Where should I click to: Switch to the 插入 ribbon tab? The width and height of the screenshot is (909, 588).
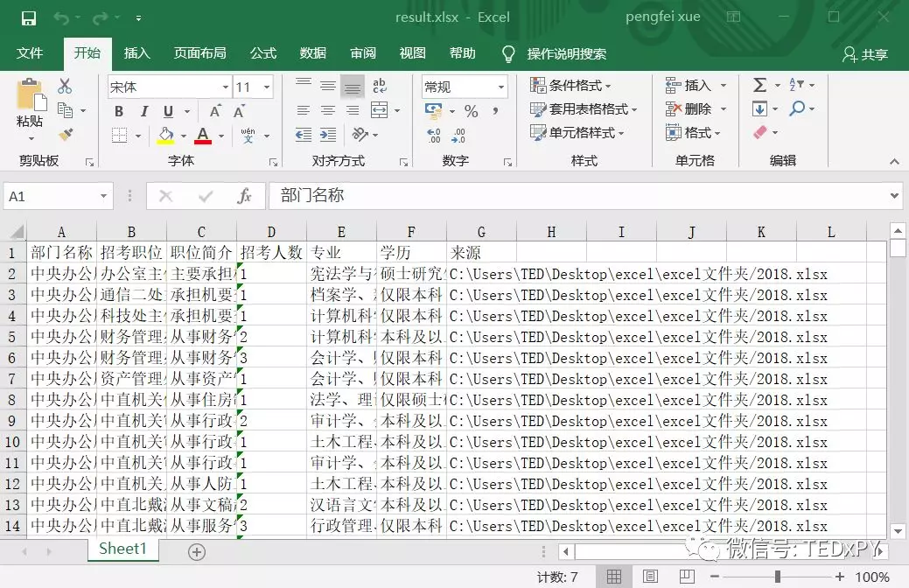point(136,53)
